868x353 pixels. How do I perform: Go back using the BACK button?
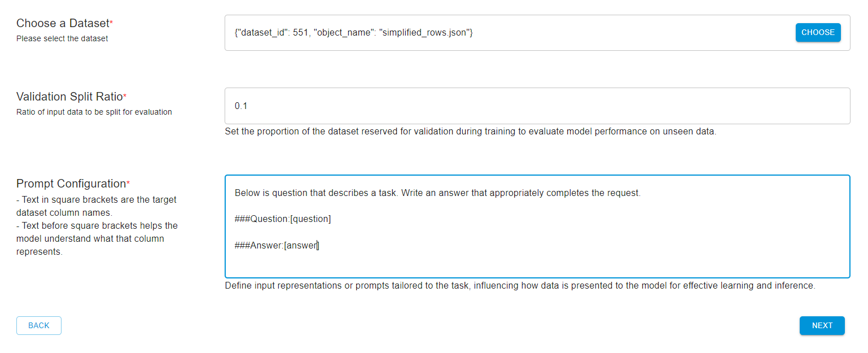pos(39,325)
